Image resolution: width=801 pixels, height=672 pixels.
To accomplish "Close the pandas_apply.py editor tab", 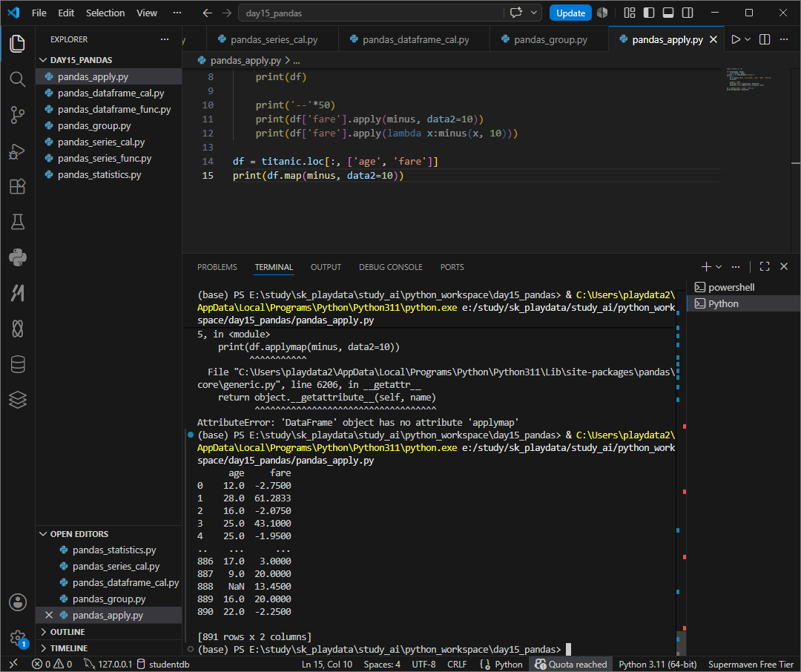I will click(713, 39).
